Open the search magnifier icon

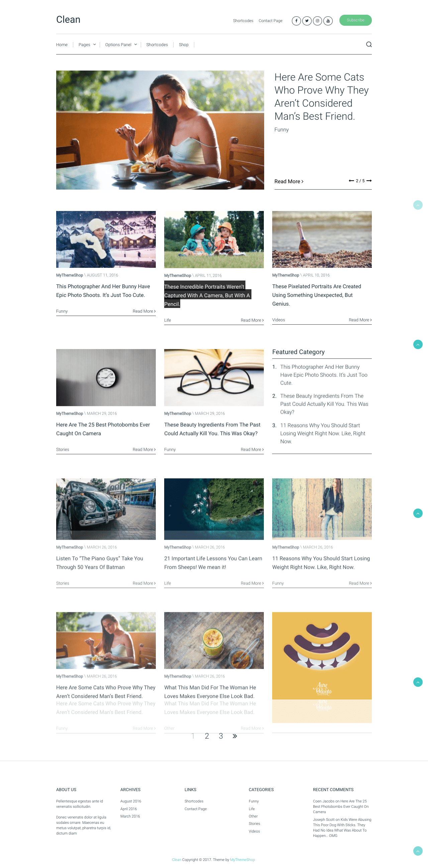pyautogui.click(x=369, y=44)
